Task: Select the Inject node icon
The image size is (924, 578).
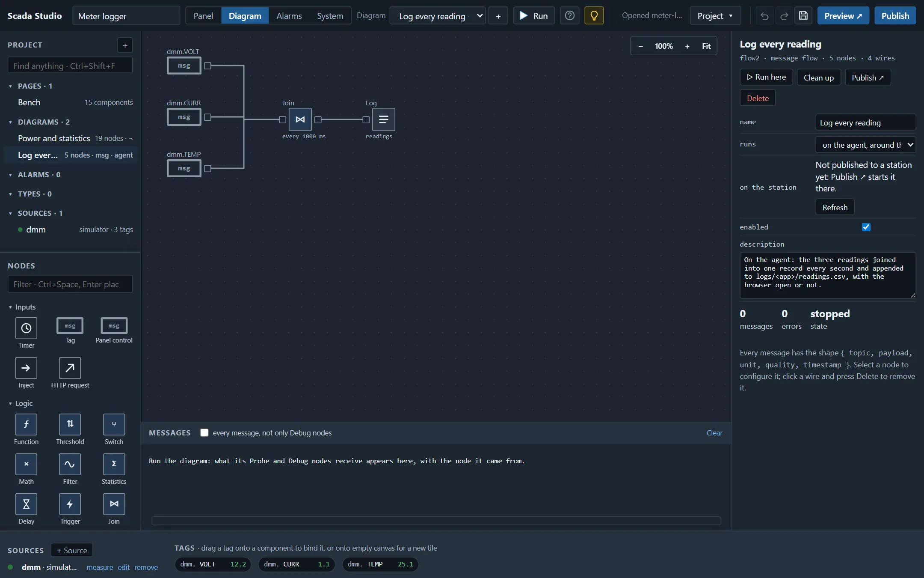Action: pos(26,368)
